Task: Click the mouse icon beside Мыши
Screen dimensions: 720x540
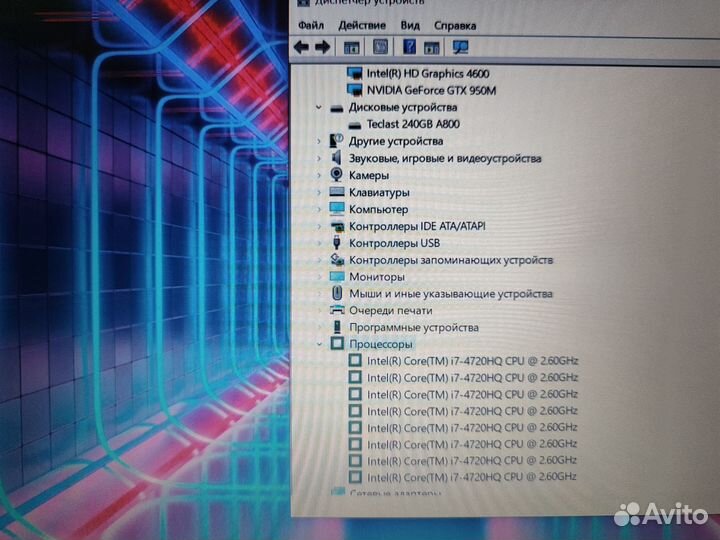Action: 337,293
